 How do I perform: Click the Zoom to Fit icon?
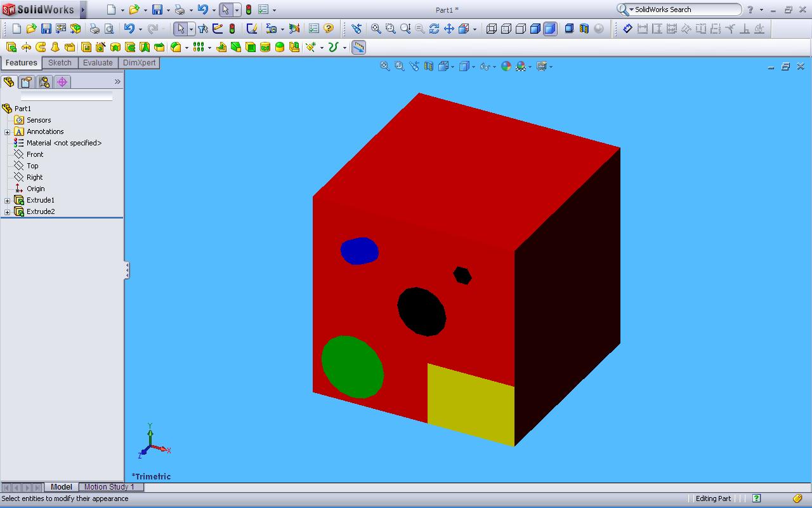coord(376,29)
